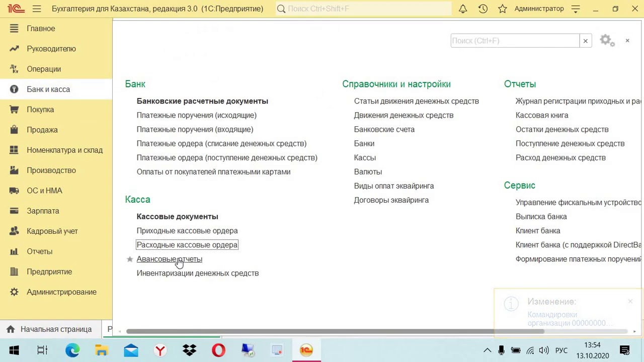This screenshot has width=644, height=362.
Task: Open favorites star icon in title bar
Action: pyautogui.click(x=503, y=9)
